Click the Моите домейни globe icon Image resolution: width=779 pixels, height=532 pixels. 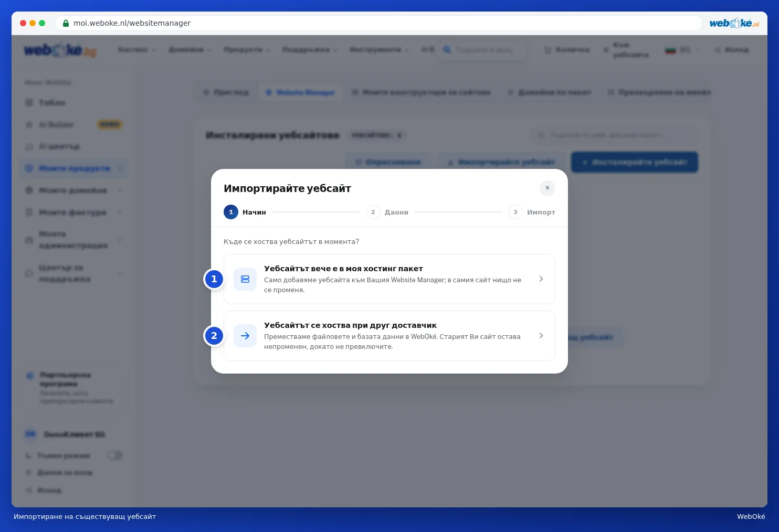(29, 190)
